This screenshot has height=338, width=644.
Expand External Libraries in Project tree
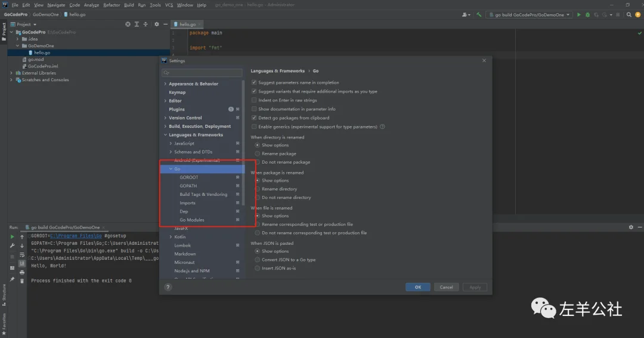pos(11,73)
